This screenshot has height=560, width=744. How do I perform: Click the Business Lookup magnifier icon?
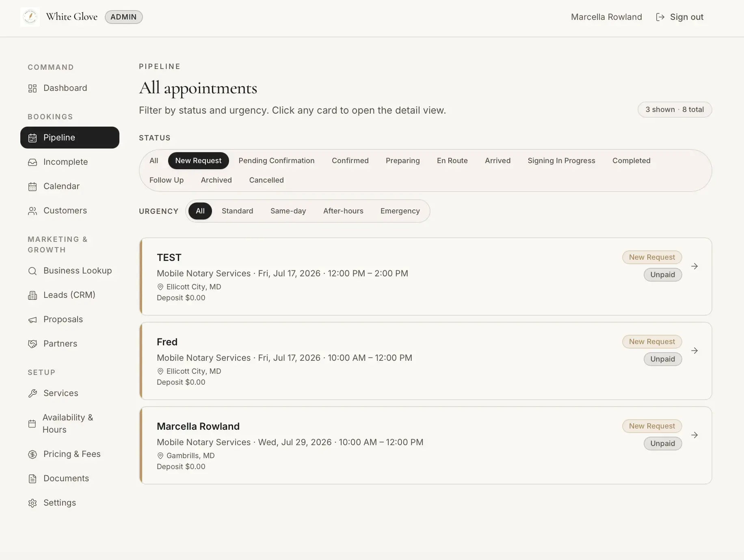(32, 271)
